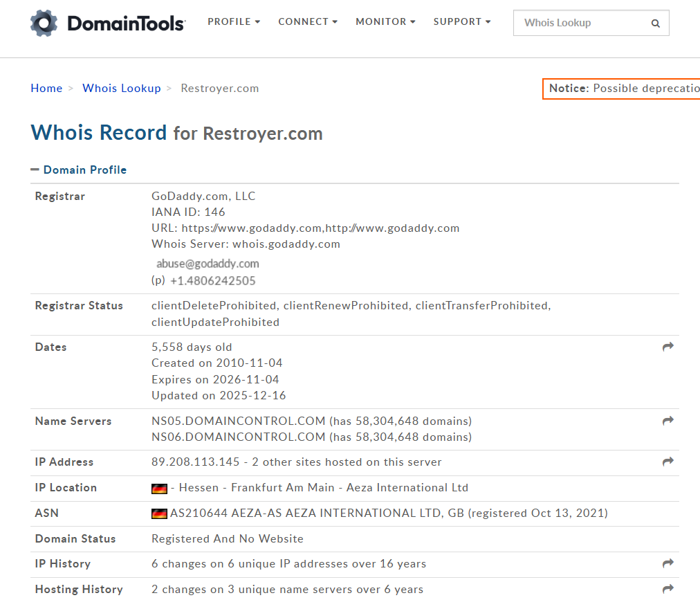Click the share arrow in IP Address row
The height and width of the screenshot is (600, 700).
667,462
